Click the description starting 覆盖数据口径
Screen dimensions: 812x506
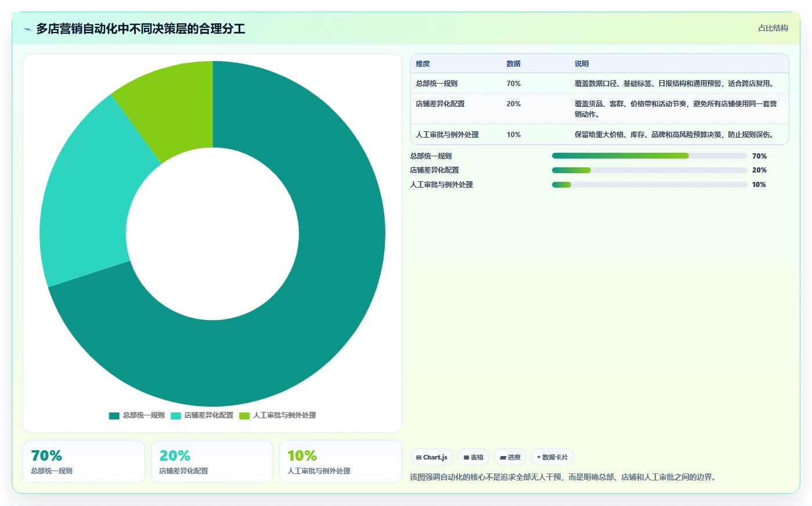pos(676,84)
